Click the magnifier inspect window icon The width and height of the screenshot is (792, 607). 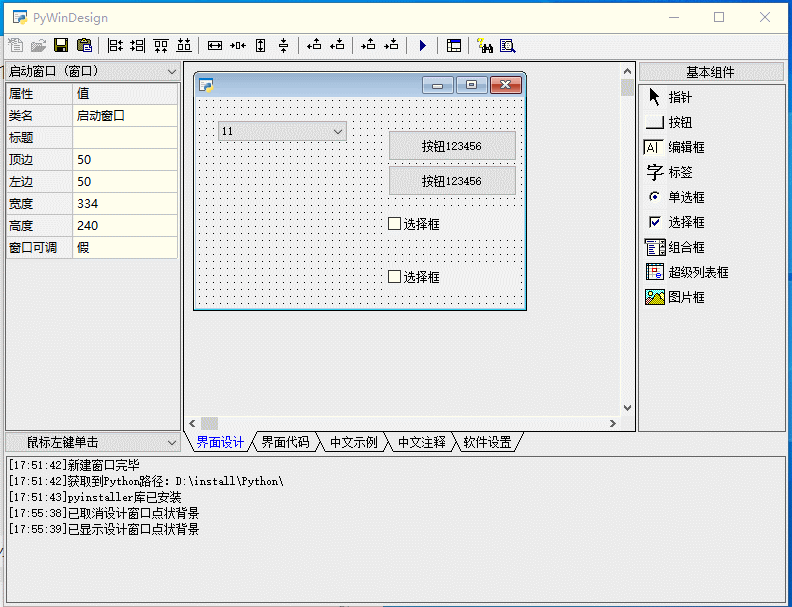pos(508,45)
